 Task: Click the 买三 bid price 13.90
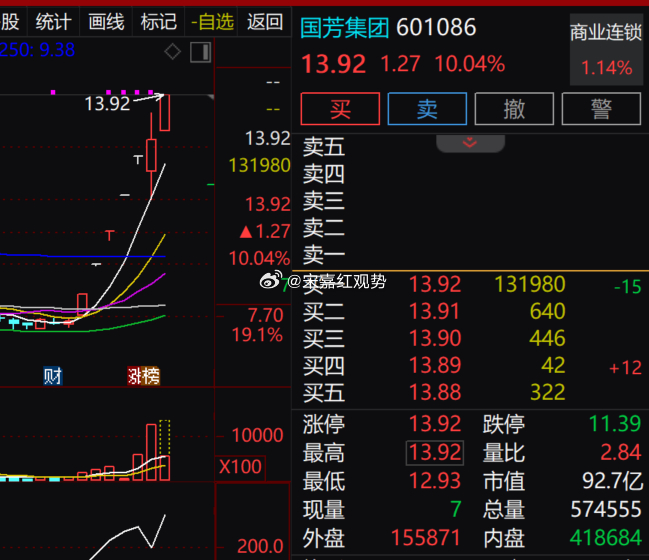point(435,338)
